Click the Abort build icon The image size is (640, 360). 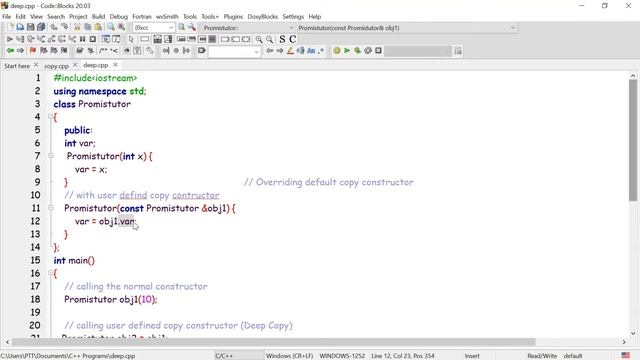pos(378,51)
